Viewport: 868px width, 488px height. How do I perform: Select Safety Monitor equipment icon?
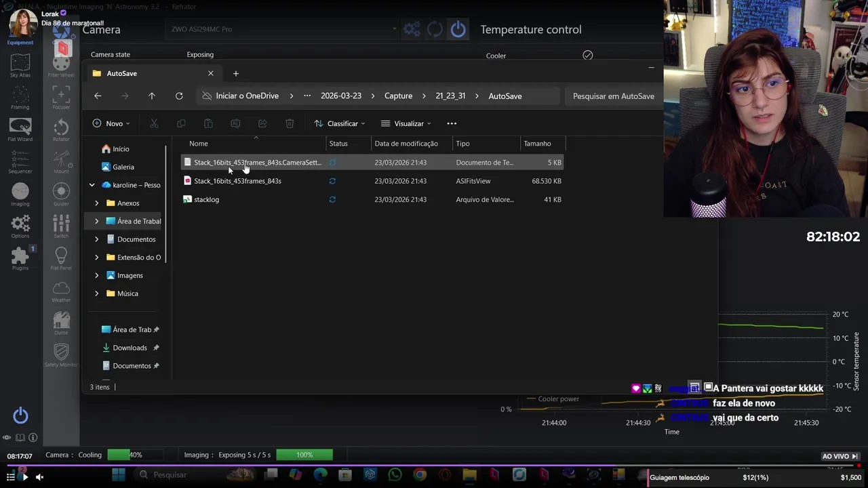(61, 355)
